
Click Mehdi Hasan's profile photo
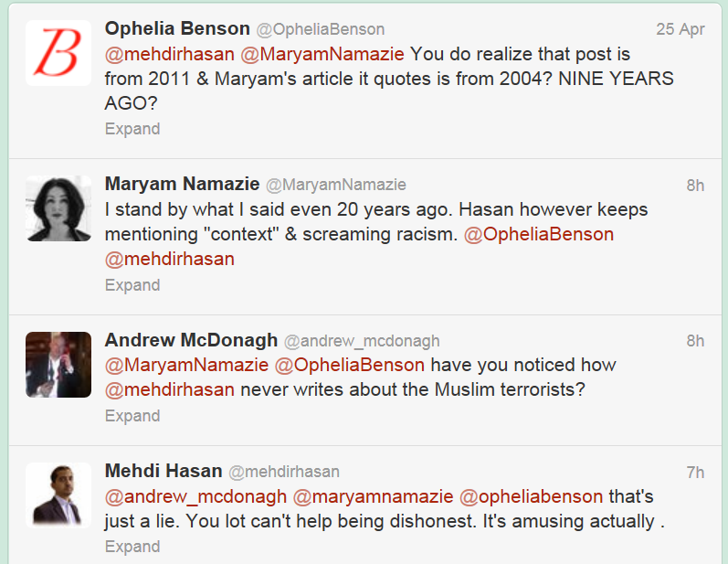coord(58,495)
